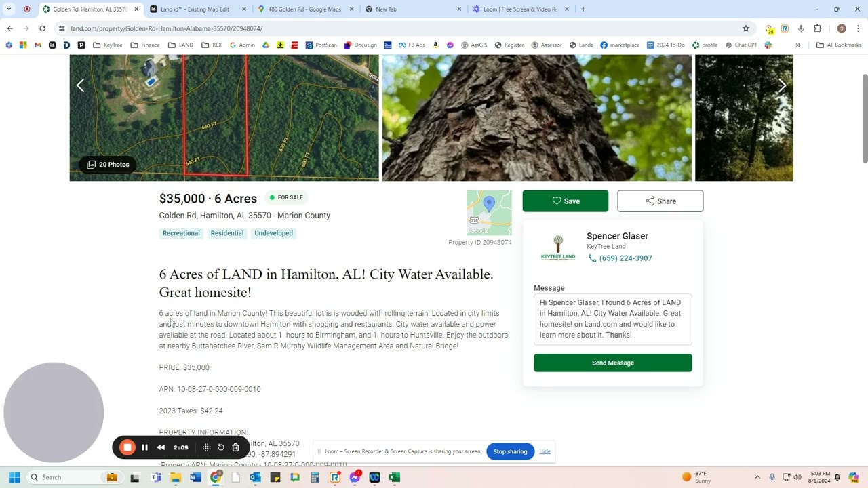The image size is (868, 488).
Task: Restart the Loom recording
Action: tap(221, 447)
